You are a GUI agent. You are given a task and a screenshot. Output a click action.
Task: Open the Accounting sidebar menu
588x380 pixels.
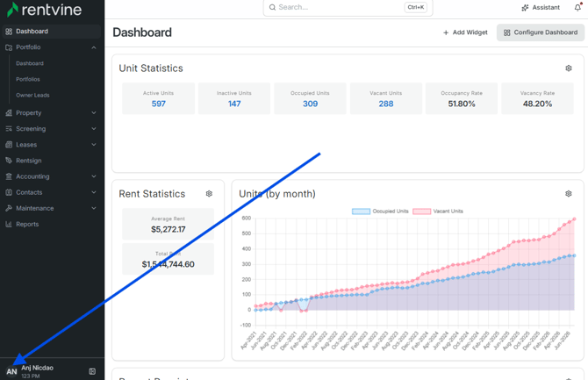52,176
